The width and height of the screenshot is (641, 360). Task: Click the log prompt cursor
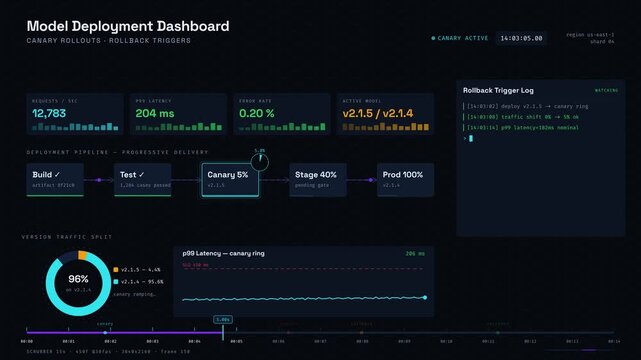471,139
